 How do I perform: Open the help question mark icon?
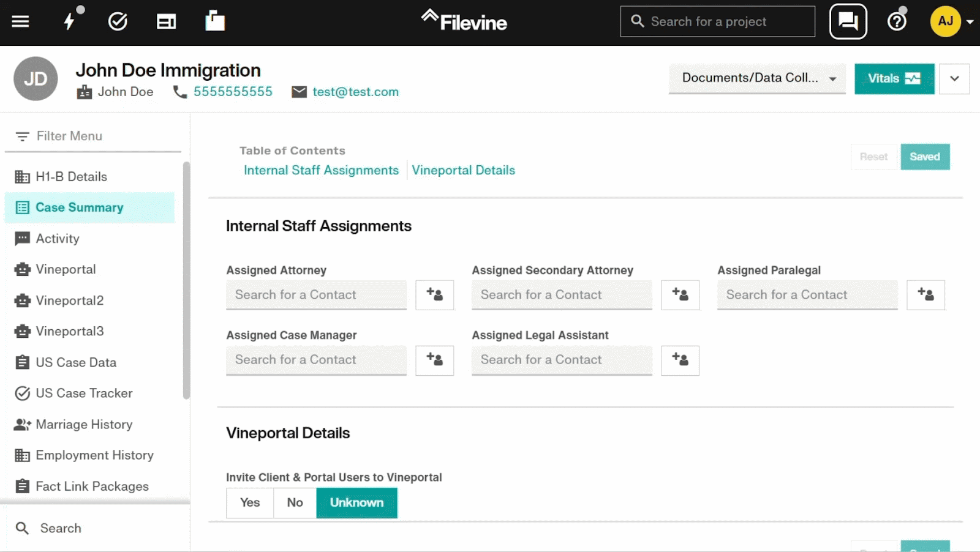pos(897,21)
